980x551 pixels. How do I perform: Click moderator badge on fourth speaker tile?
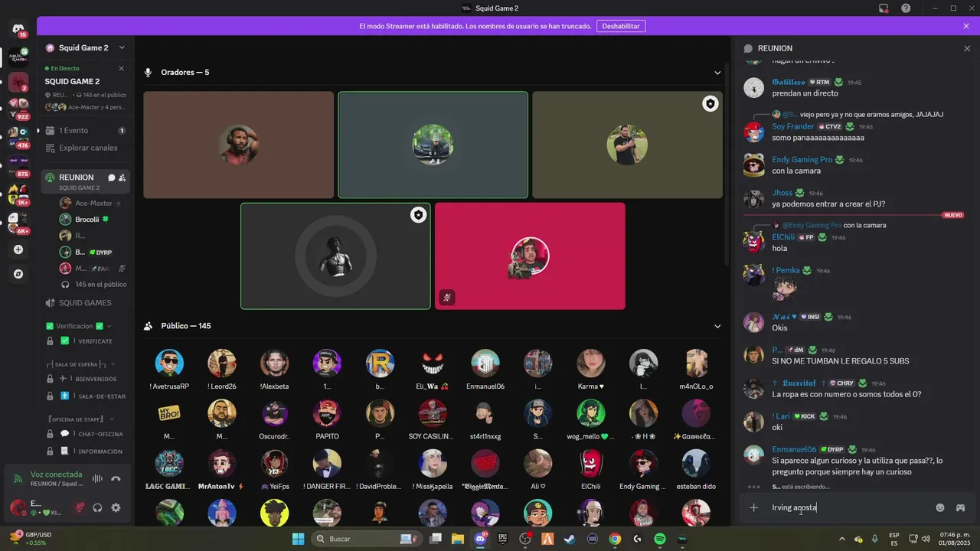click(x=418, y=215)
